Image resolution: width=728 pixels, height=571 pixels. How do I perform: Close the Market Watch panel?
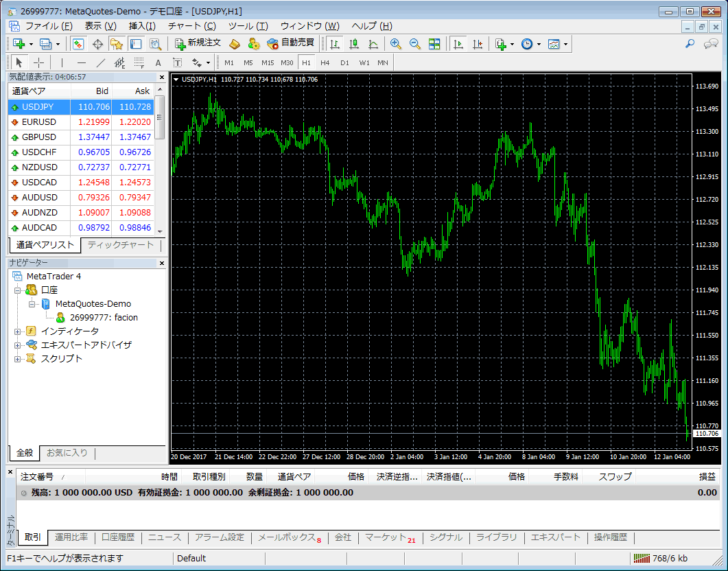click(161, 78)
